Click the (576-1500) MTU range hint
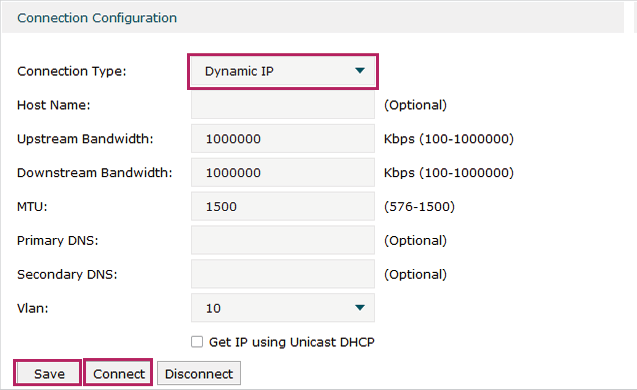This screenshot has width=637, height=390. click(x=419, y=206)
